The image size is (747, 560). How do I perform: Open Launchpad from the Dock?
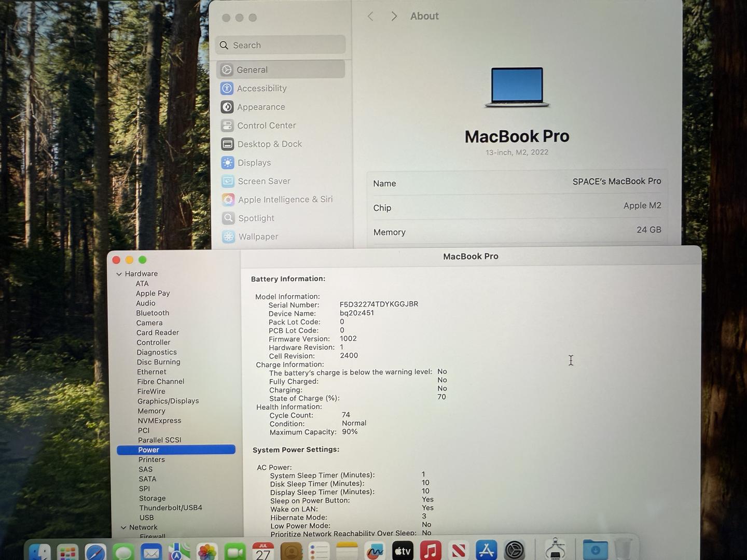(67, 551)
